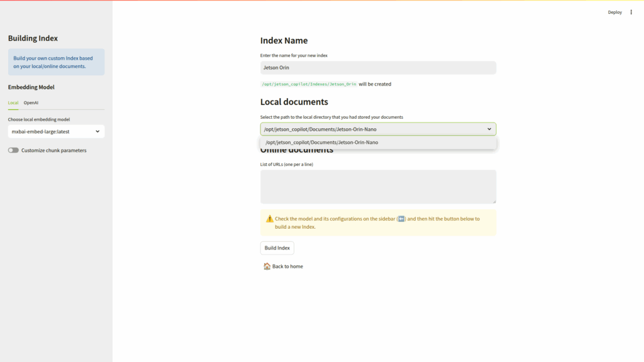Click inside the List of URLs text area
644x362 pixels.
[378, 187]
